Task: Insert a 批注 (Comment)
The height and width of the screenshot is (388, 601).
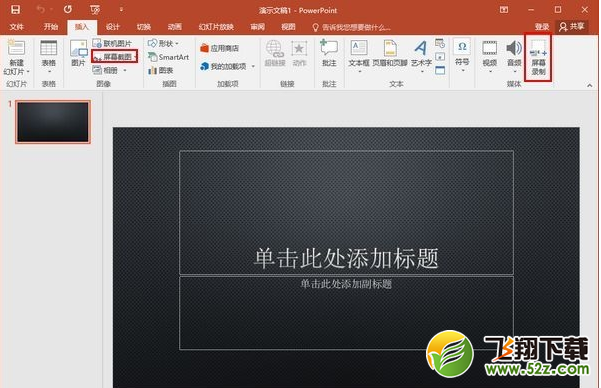Action: point(329,53)
